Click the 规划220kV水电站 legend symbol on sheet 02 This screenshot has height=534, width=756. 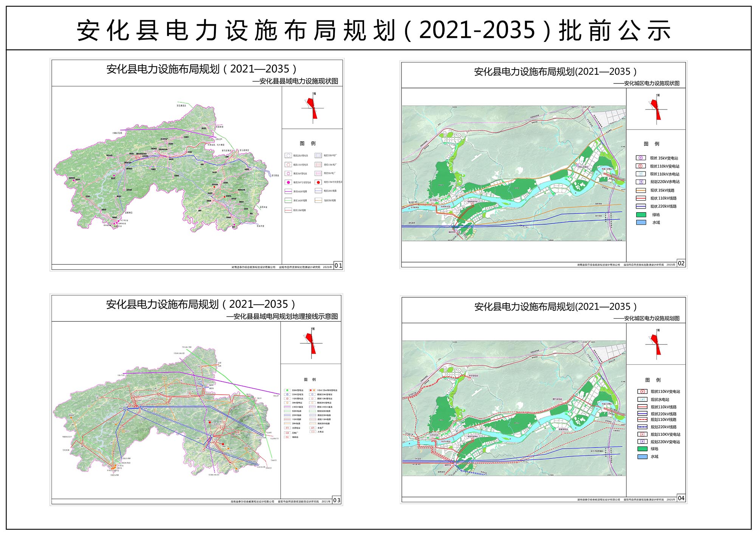click(x=640, y=182)
